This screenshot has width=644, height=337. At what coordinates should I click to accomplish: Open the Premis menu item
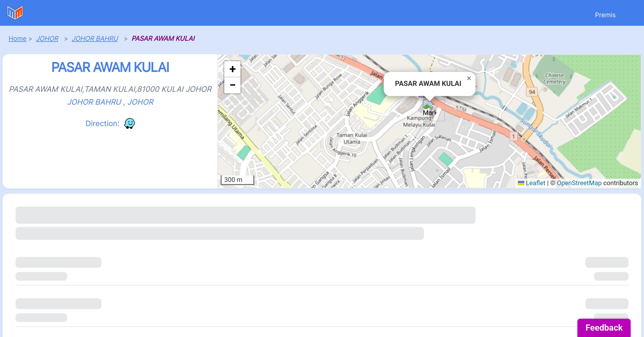point(605,15)
